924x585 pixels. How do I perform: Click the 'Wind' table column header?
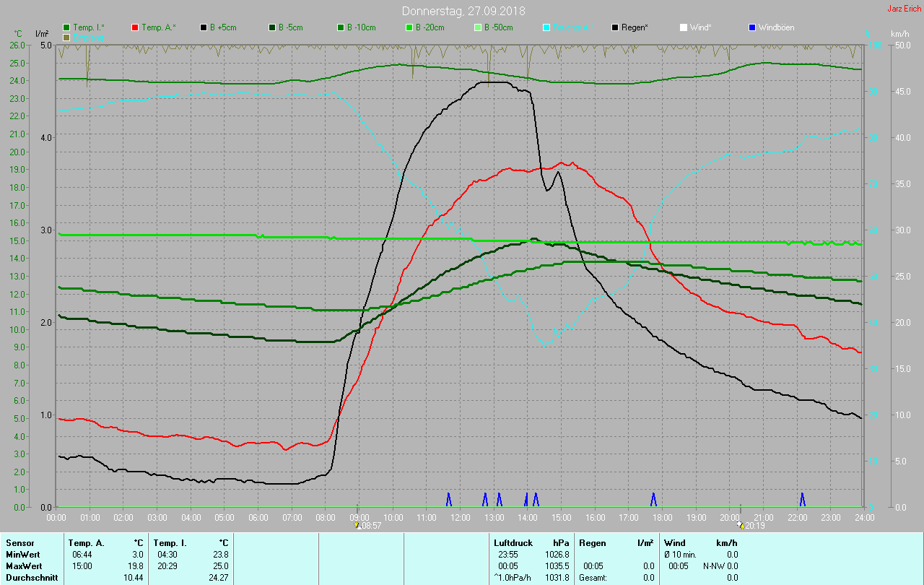pos(674,543)
